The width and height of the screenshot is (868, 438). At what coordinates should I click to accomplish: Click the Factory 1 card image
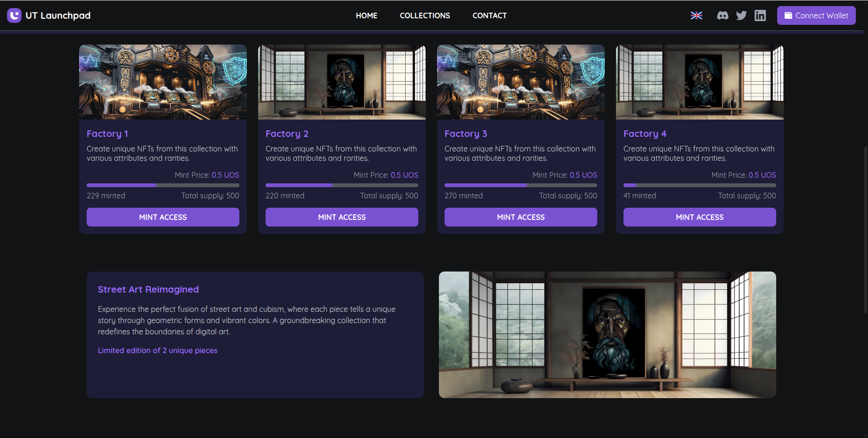point(163,82)
